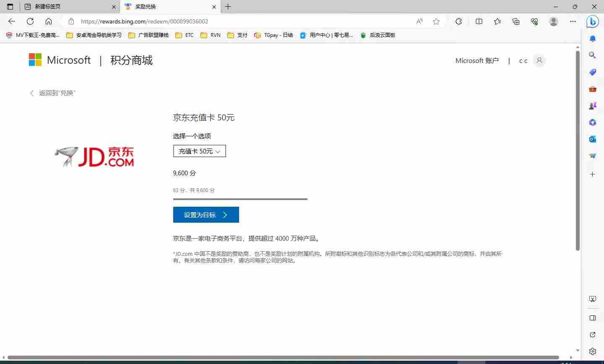Screen dimensions: 604x364
Task: Expand the 充值卡 50元 option dropdown
Action: pyautogui.click(x=200, y=151)
